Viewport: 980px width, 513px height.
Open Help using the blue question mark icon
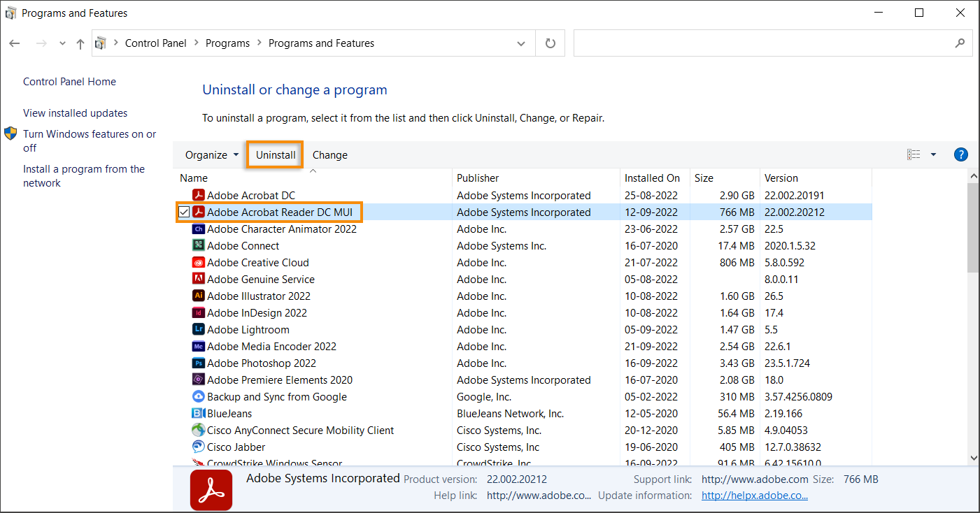point(960,154)
